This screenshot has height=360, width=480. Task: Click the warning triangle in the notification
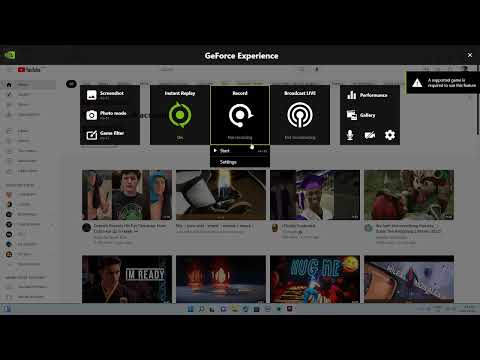417,83
